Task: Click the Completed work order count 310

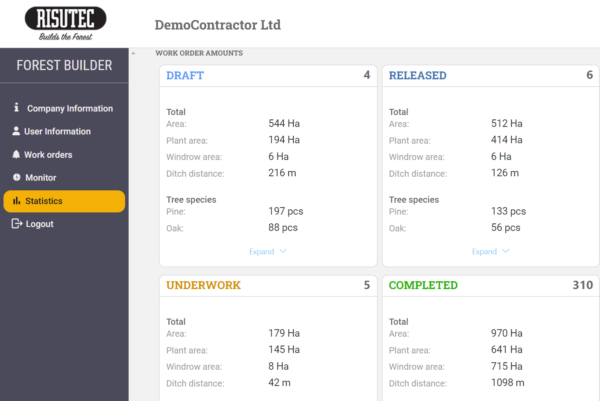Action: tap(582, 285)
